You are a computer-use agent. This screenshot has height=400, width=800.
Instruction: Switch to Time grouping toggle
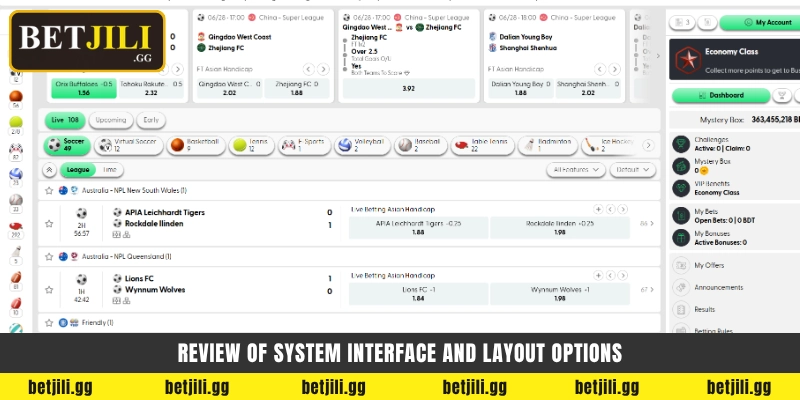coord(110,170)
